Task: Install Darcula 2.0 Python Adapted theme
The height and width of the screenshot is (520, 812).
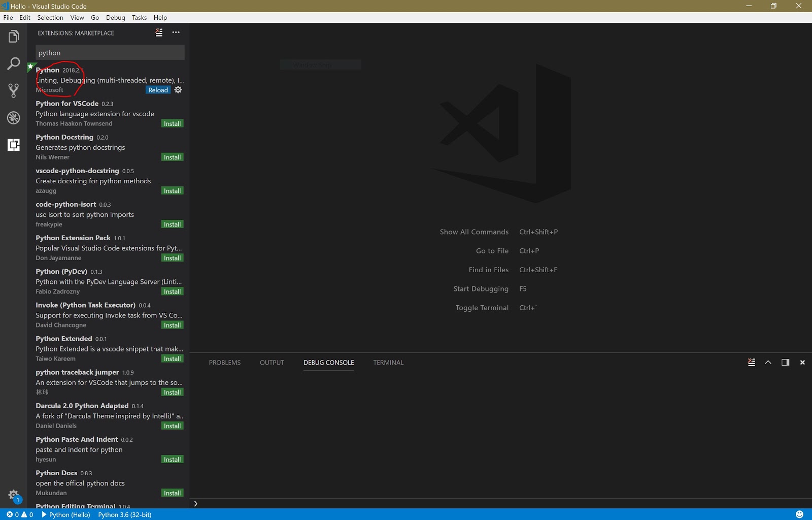Action: [x=173, y=426]
